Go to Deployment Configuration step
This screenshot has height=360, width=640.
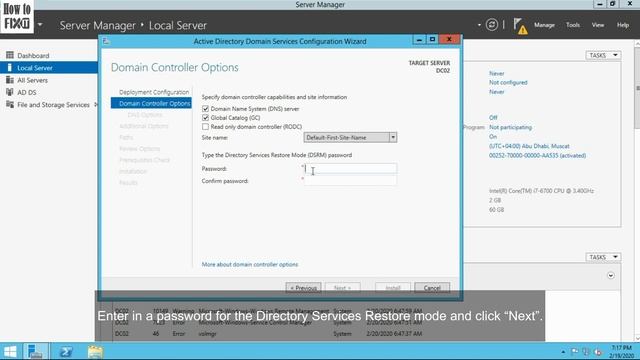[154, 92]
